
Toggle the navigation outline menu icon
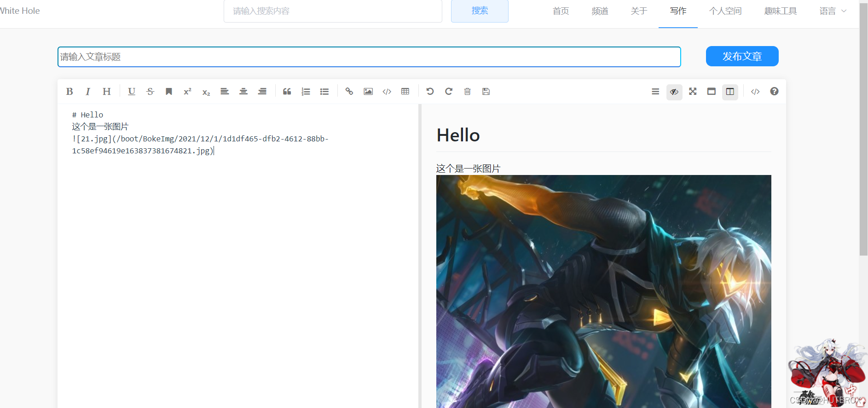(x=655, y=92)
